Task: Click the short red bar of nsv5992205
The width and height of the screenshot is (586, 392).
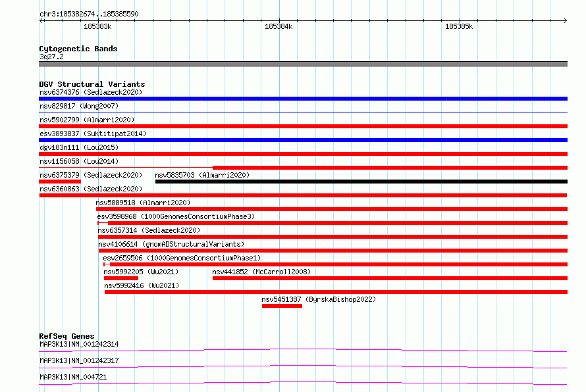Action: coord(121,278)
